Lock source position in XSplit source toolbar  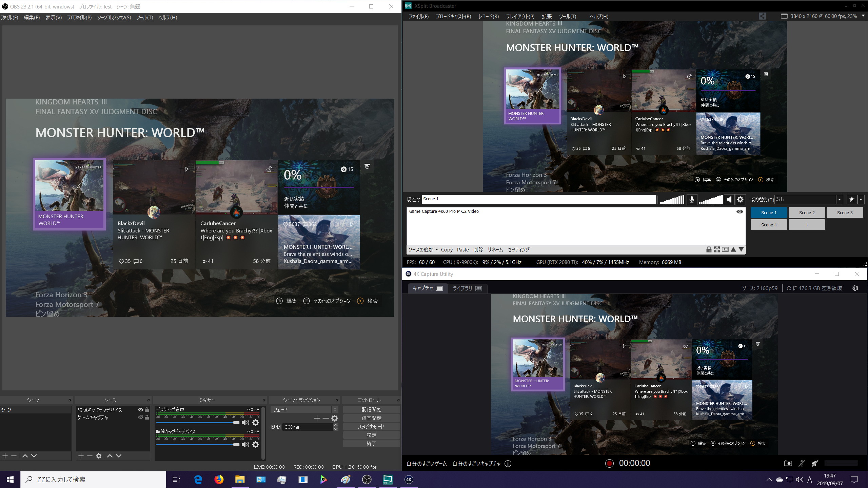click(709, 249)
